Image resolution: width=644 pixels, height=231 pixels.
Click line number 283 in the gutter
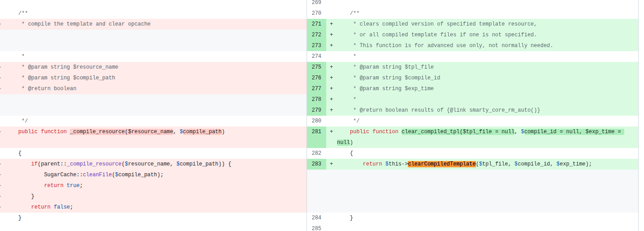coord(316,164)
